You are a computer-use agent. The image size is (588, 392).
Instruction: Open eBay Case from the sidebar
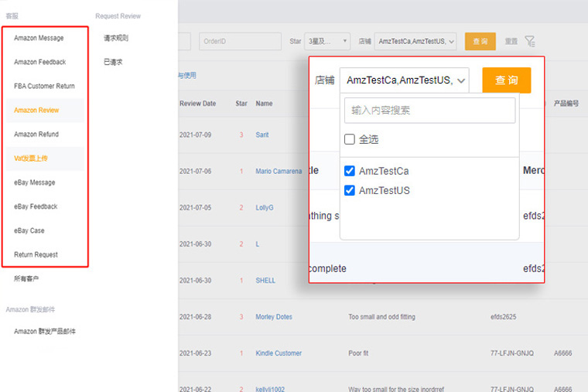click(x=29, y=230)
